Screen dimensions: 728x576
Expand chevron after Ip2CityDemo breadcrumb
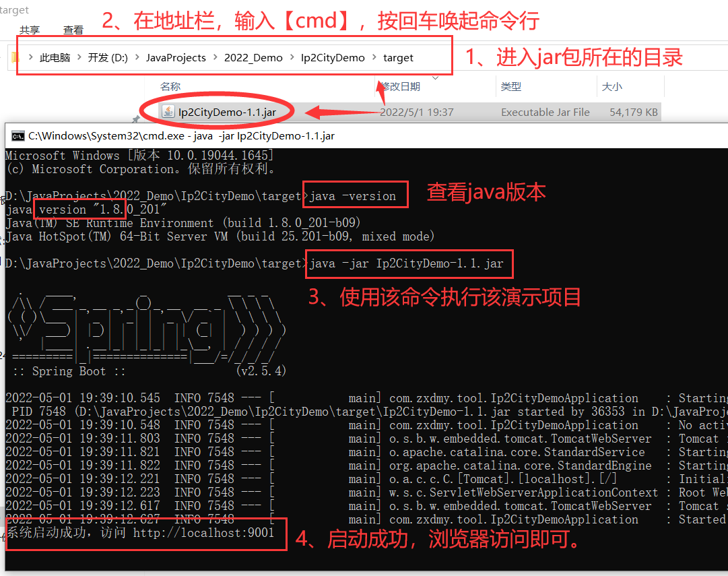[374, 57]
